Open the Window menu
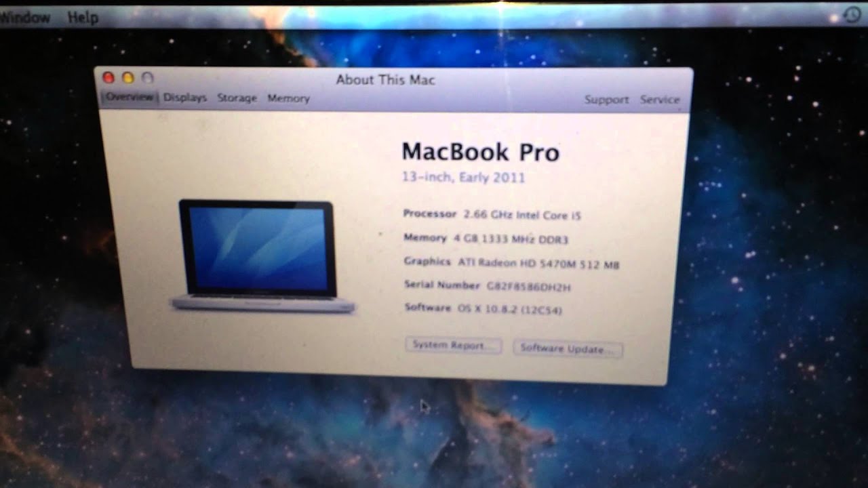Screen dimensions: 868x488 [x=25, y=18]
